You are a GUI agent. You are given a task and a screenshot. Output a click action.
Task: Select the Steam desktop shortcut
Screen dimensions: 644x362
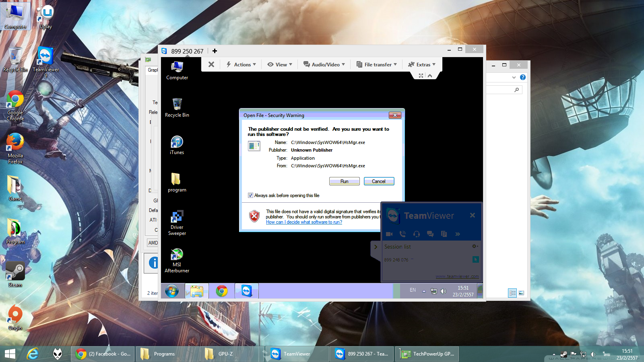tap(15, 275)
